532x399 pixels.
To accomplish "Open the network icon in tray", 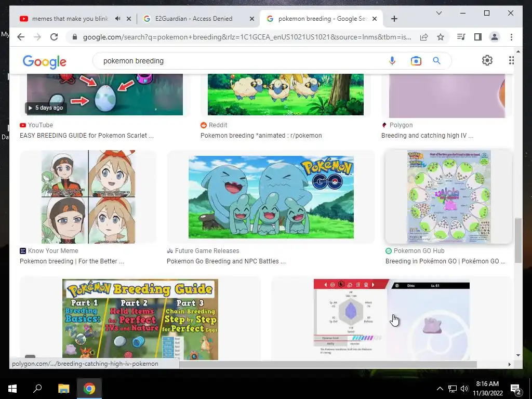I will pyautogui.click(x=453, y=389).
